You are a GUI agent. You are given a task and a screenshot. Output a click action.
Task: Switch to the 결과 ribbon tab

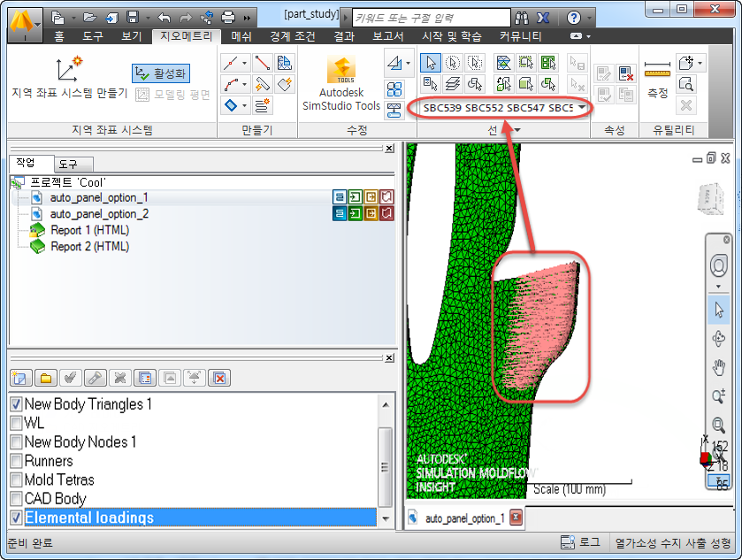pos(344,36)
